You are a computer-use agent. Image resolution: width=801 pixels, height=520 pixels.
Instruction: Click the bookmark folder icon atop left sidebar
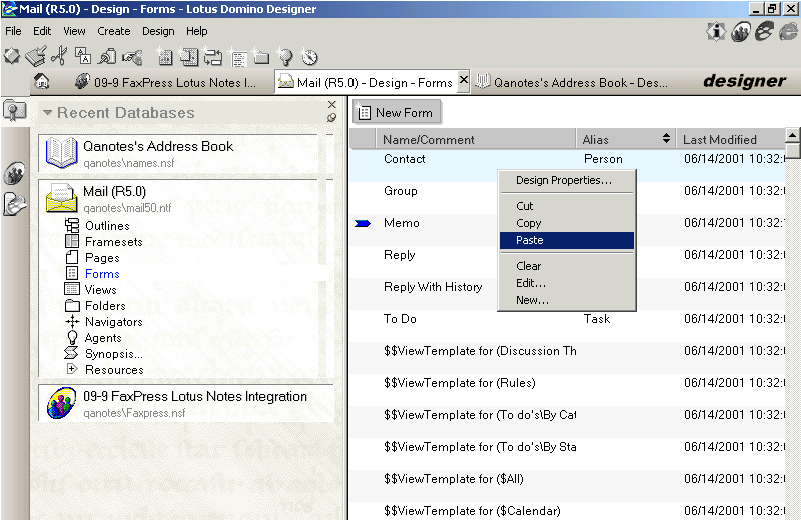pyautogui.click(x=15, y=111)
